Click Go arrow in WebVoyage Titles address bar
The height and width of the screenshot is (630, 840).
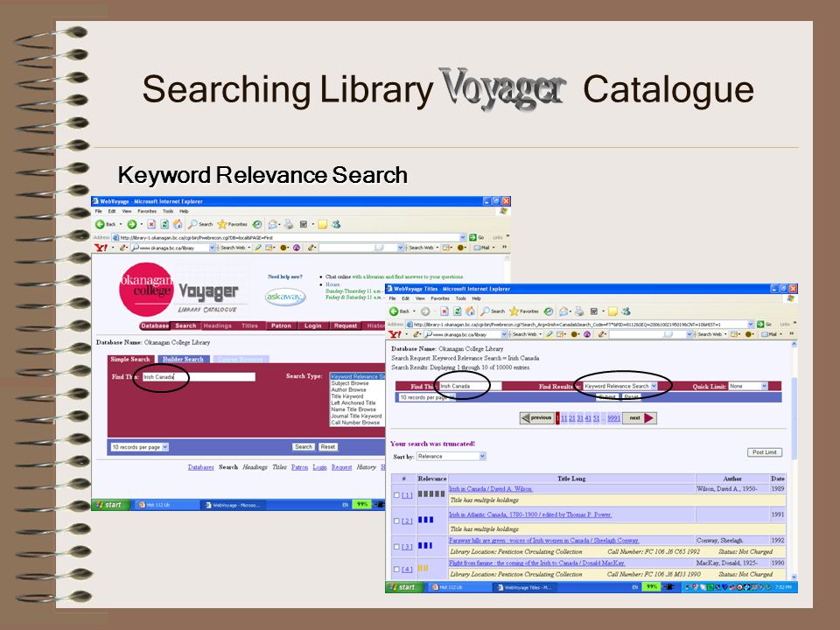(x=760, y=324)
